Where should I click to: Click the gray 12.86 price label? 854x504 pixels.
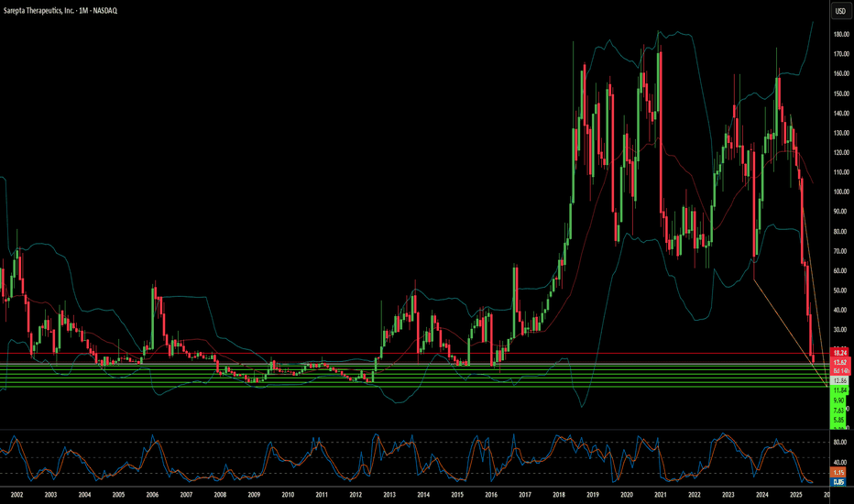coord(840,380)
